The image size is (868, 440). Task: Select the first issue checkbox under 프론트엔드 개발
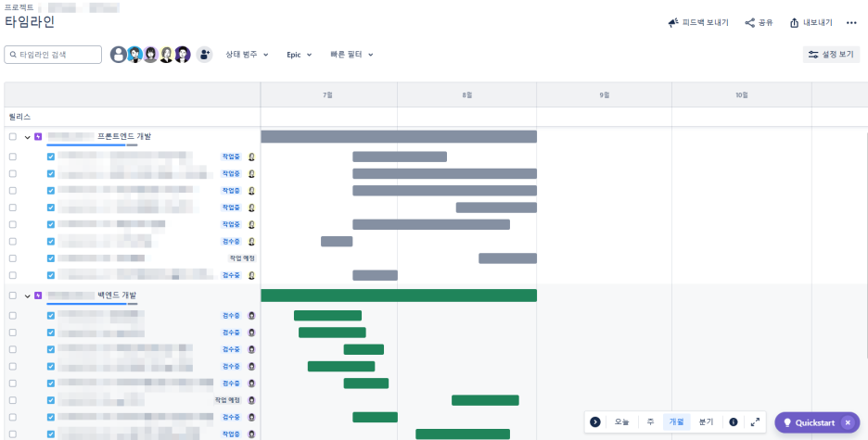point(13,157)
